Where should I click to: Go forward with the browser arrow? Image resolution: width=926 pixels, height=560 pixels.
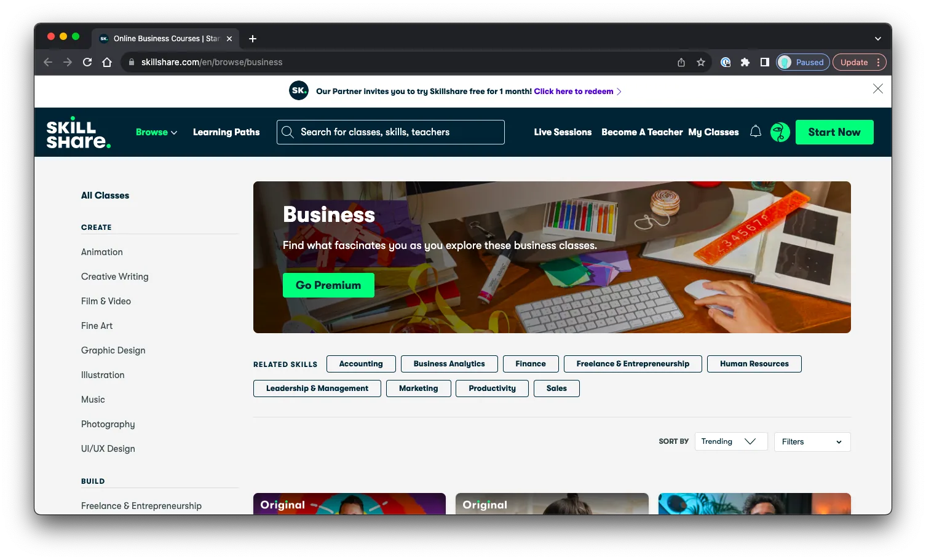coord(68,62)
